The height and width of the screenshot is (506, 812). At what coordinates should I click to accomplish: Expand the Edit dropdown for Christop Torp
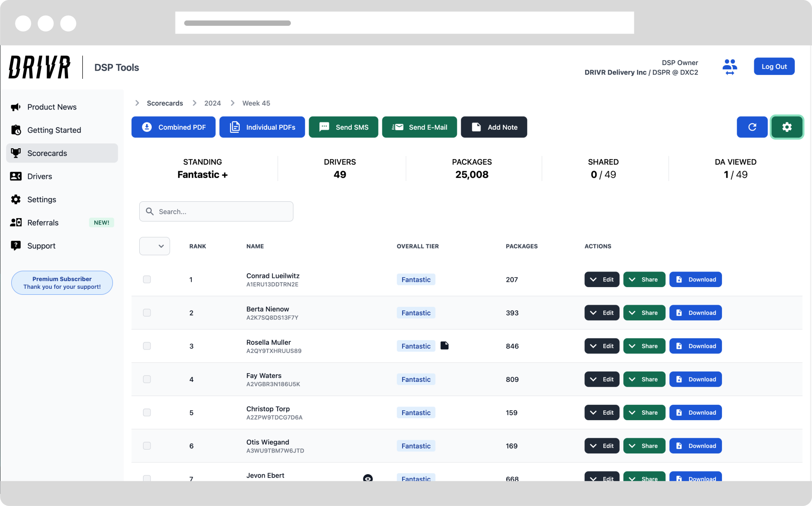tap(602, 412)
